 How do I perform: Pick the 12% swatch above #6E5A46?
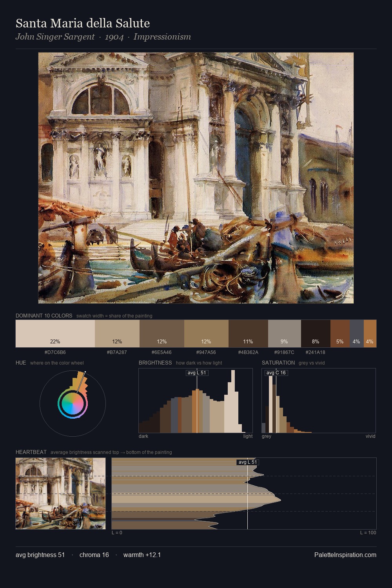(162, 334)
